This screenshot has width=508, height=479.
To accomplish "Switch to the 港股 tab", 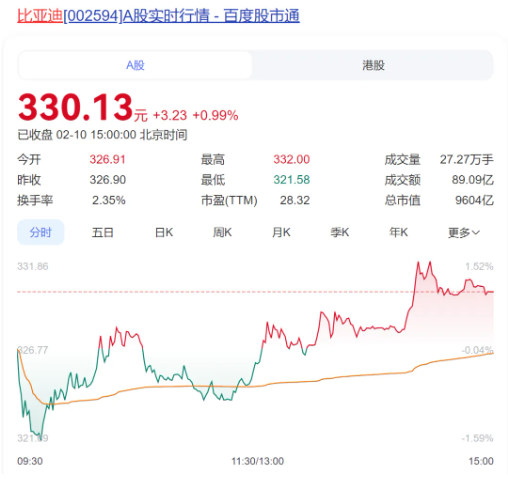I will pos(373,65).
